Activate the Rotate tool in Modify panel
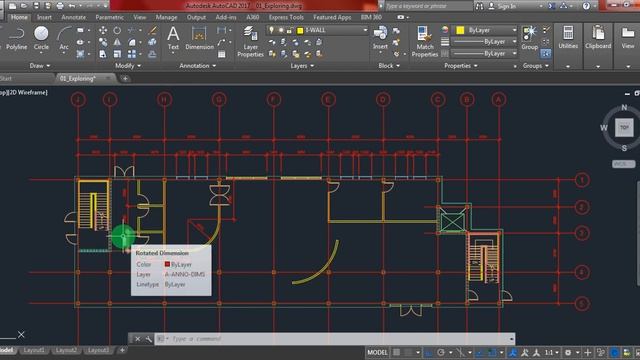Image resolution: width=640 pixels, height=360 pixels. pyautogui.click(x=117, y=31)
